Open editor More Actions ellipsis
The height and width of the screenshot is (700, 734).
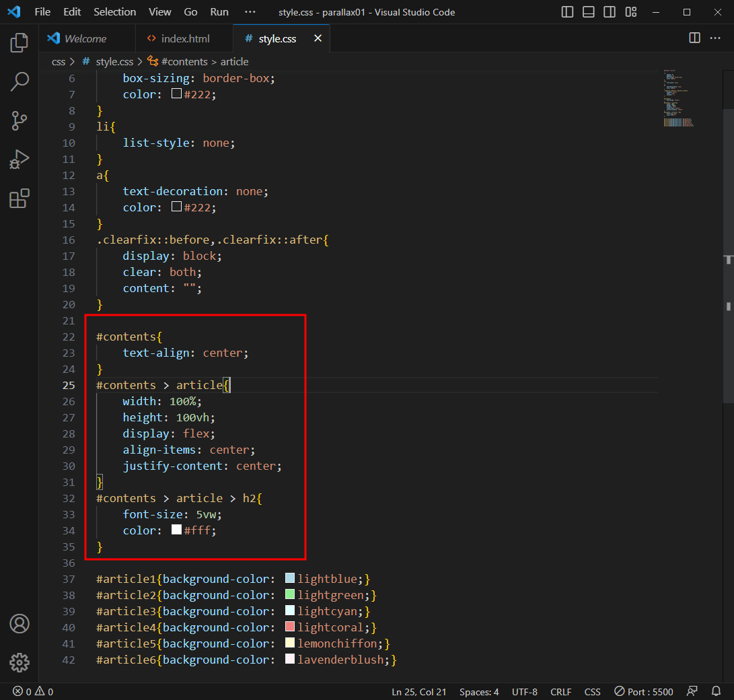715,38
